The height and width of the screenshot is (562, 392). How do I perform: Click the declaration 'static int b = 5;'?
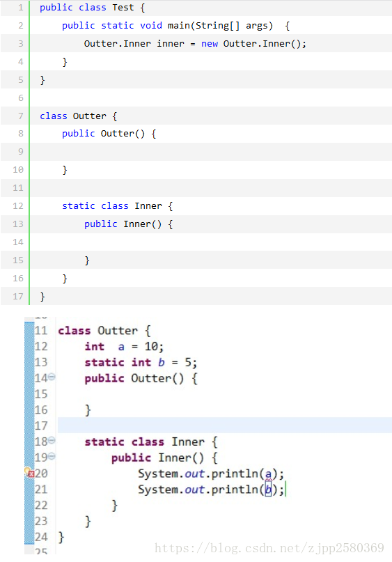point(141,362)
